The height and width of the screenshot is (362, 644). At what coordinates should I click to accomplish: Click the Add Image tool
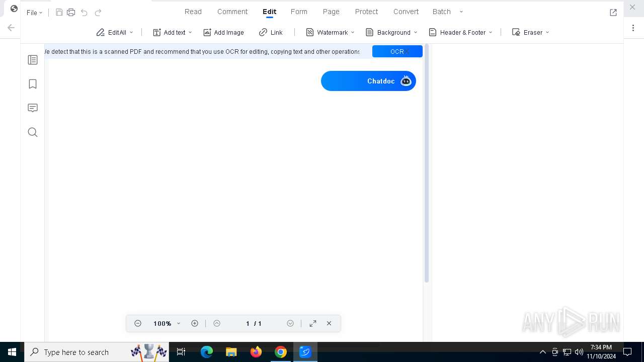click(x=223, y=32)
